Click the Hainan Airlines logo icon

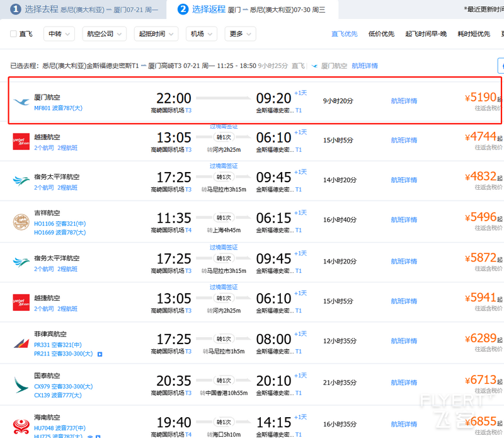(21, 427)
